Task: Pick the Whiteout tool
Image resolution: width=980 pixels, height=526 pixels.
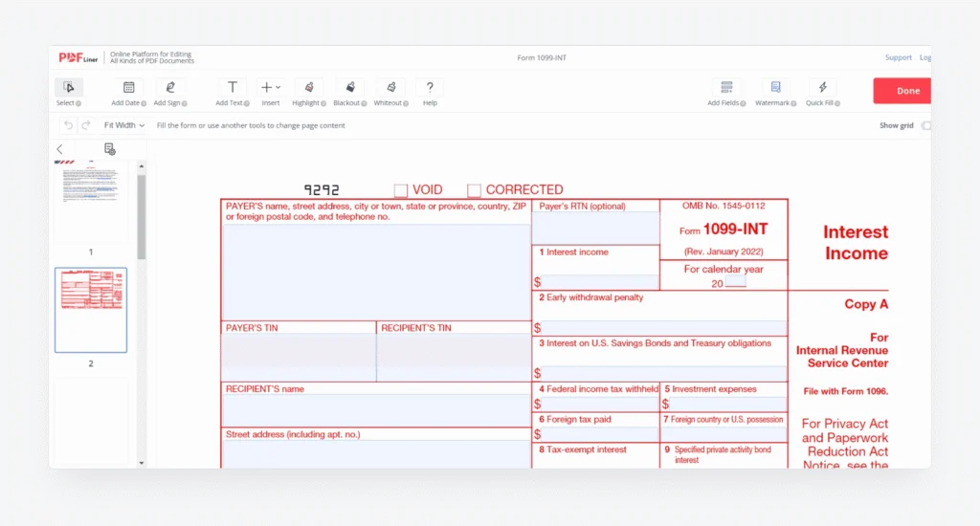Action: (x=391, y=87)
